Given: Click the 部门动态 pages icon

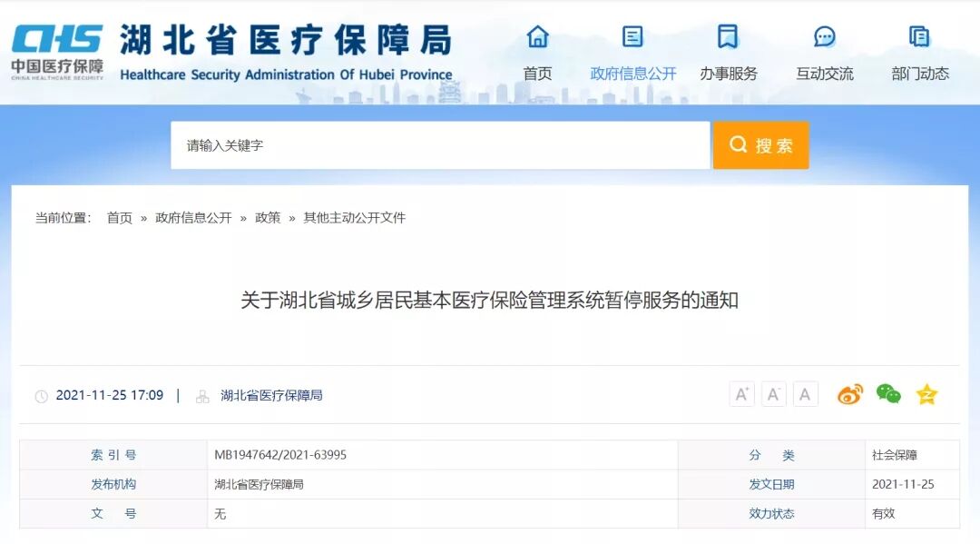Looking at the screenshot, I should [919, 37].
